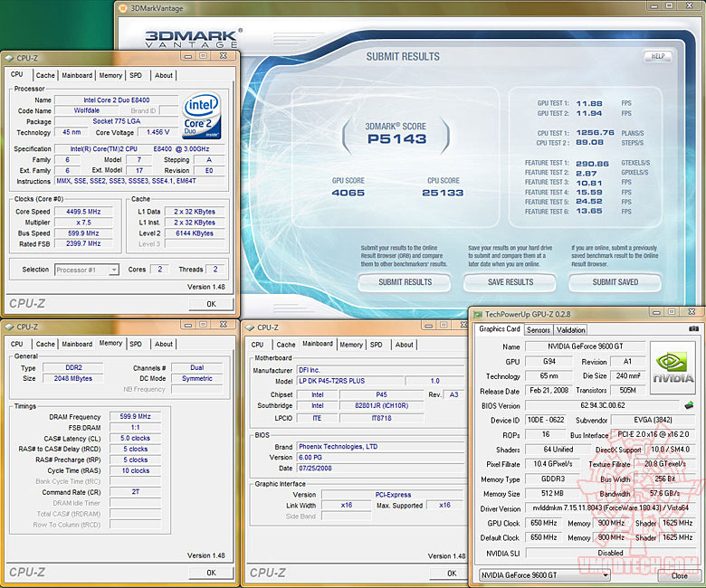Click the Multiplier value x 7.5
The height and width of the screenshot is (588, 706).
pyautogui.click(x=83, y=223)
